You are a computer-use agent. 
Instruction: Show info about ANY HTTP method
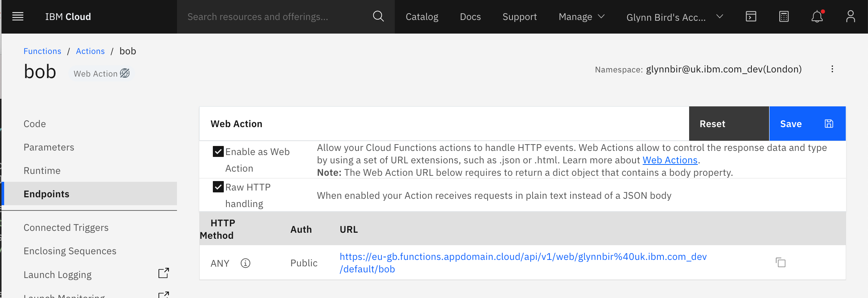click(245, 263)
